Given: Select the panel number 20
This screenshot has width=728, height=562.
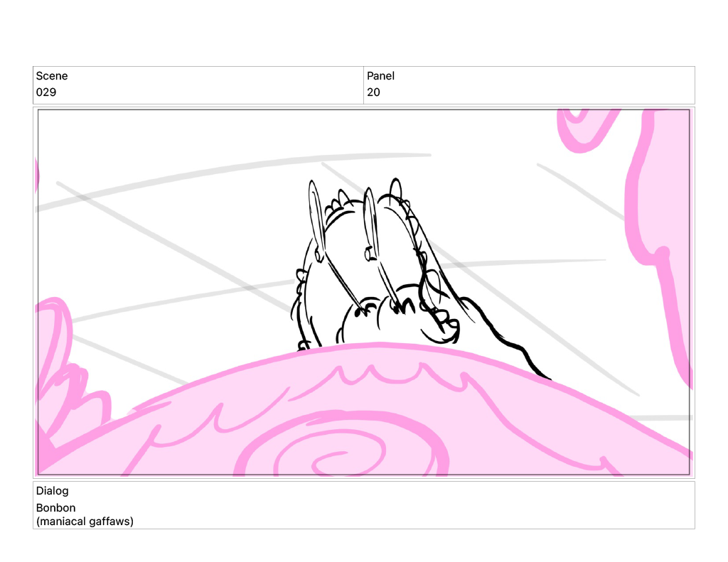Looking at the screenshot, I should coord(373,92).
